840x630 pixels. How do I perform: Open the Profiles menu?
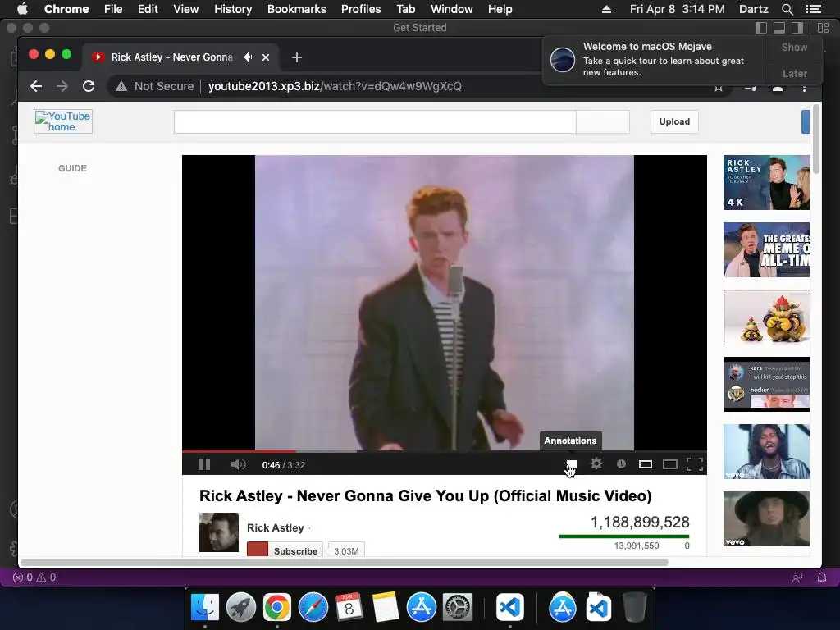[x=361, y=9]
